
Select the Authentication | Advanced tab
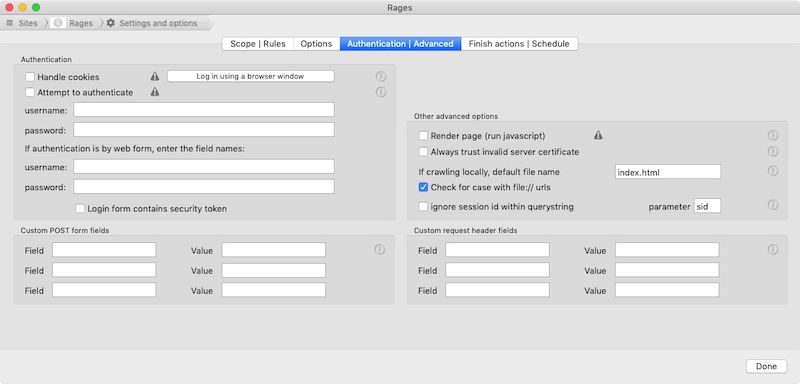[x=401, y=44]
